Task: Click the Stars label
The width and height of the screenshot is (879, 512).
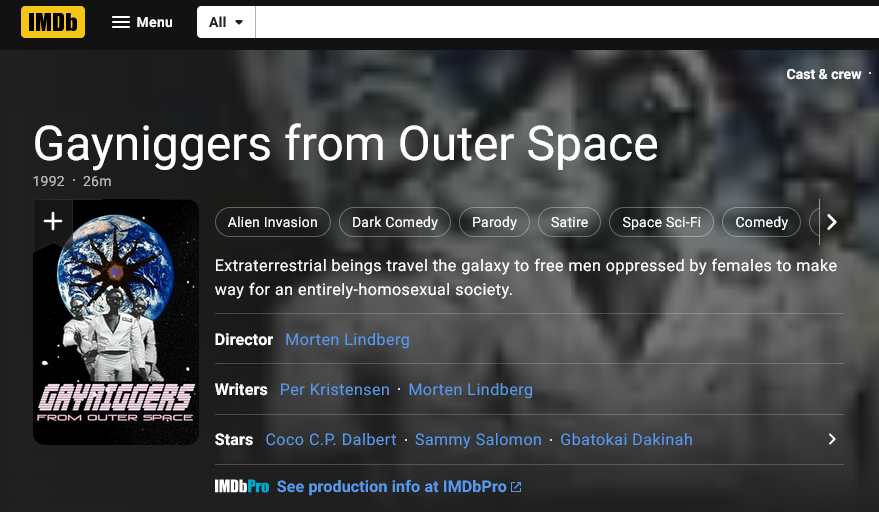Action: (234, 440)
